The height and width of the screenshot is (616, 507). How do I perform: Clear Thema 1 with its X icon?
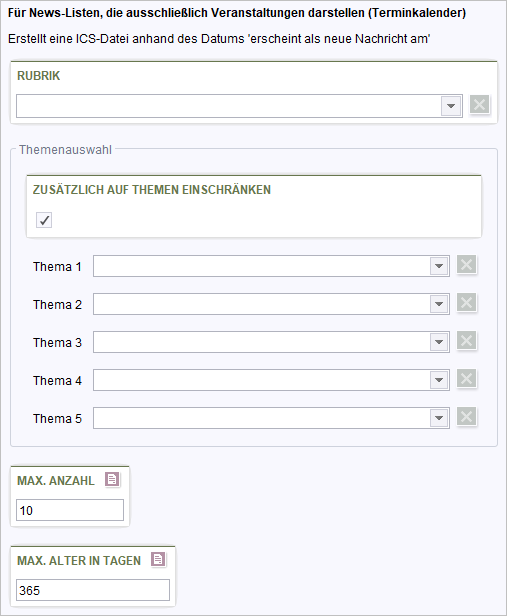pyautogui.click(x=467, y=264)
